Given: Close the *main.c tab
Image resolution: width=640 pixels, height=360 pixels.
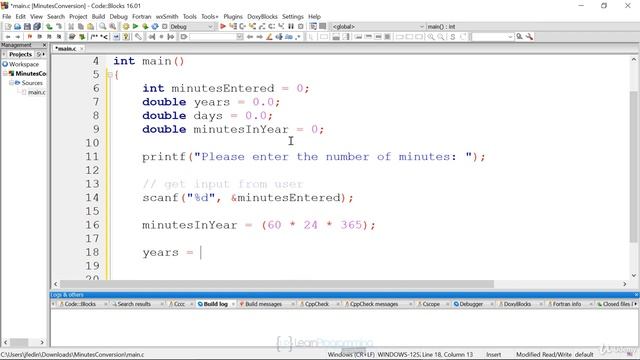Looking at the screenshot, I should pyautogui.click(x=82, y=49).
